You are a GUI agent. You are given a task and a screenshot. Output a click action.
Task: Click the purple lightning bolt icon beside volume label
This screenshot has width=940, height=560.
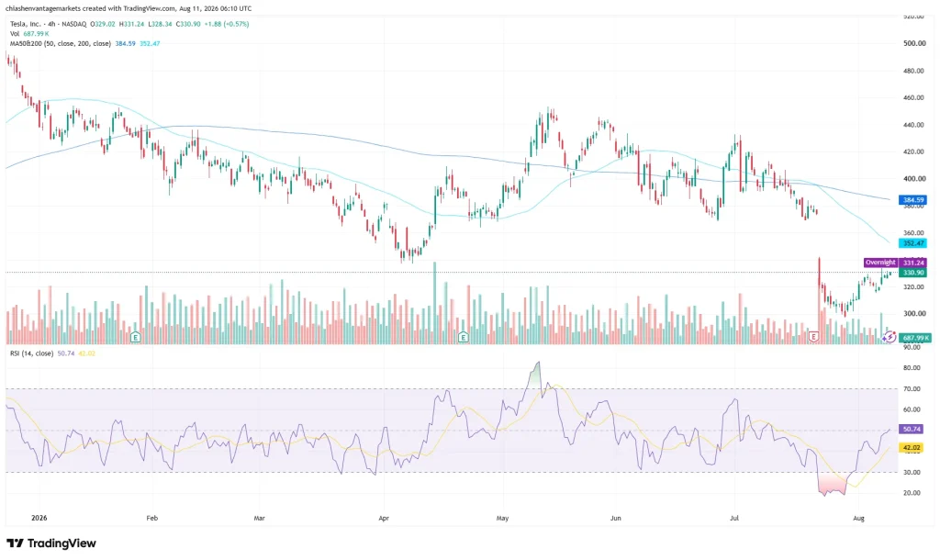click(x=889, y=337)
